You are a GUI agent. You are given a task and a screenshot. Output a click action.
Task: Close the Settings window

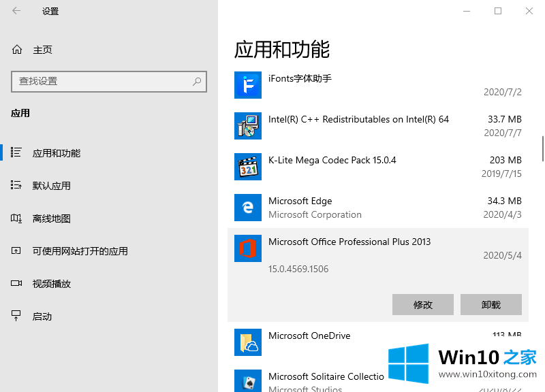tap(529, 11)
